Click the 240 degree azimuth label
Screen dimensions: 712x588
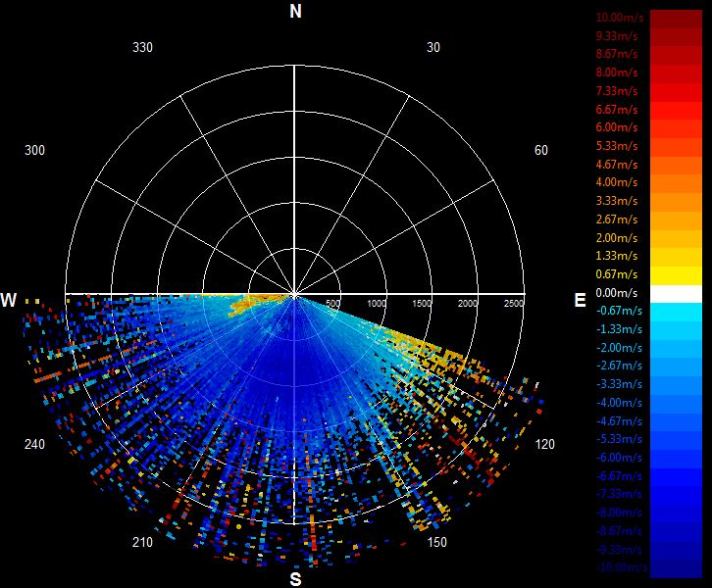pos(34,444)
